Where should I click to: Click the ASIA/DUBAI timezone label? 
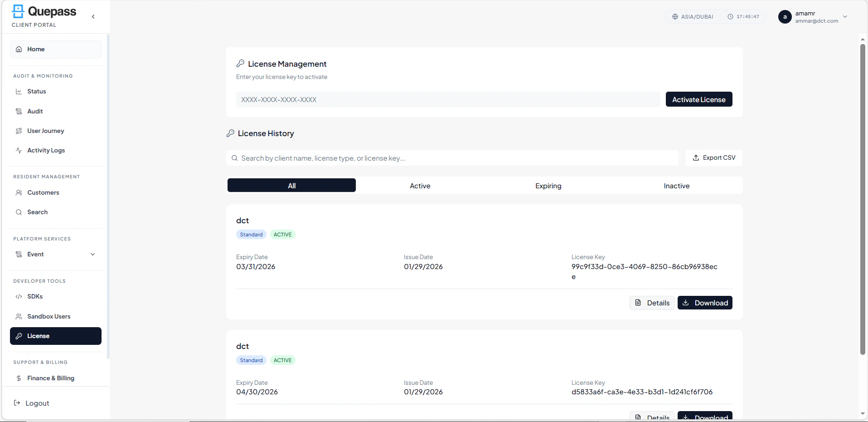click(x=697, y=17)
